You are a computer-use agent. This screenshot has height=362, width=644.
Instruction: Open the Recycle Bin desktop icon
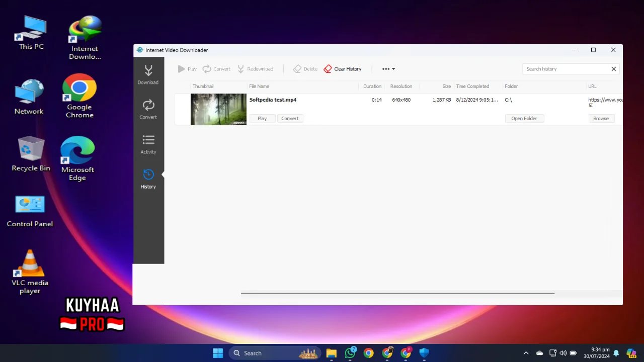click(31, 154)
